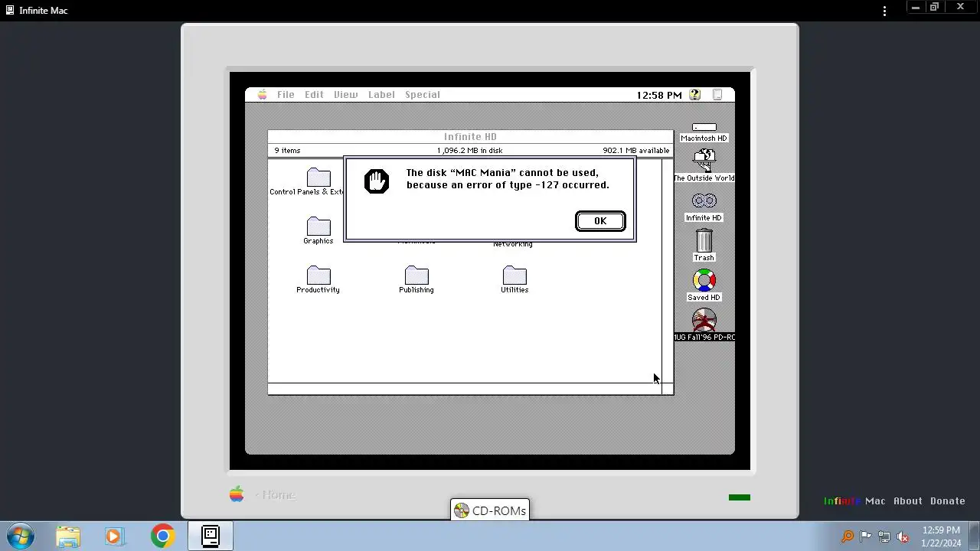Click the Home link beside Apple logo
Screen dimensions: 980x551
pyautogui.click(x=276, y=495)
